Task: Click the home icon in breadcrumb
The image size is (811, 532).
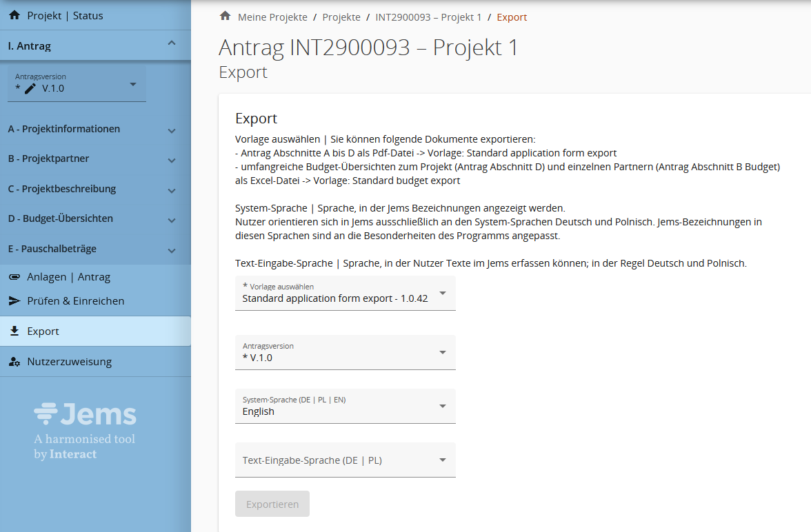Action: coord(225,17)
